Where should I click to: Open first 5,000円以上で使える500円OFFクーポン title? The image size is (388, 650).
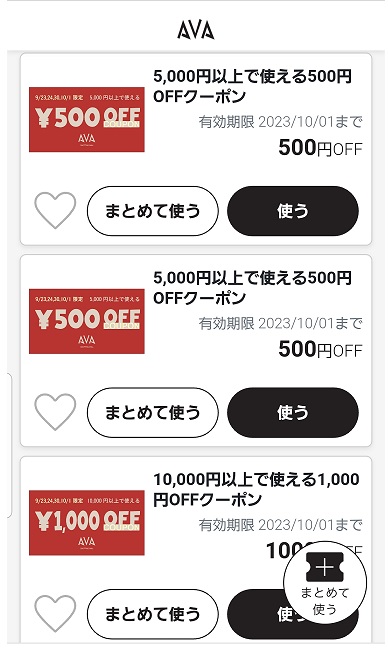(252, 86)
